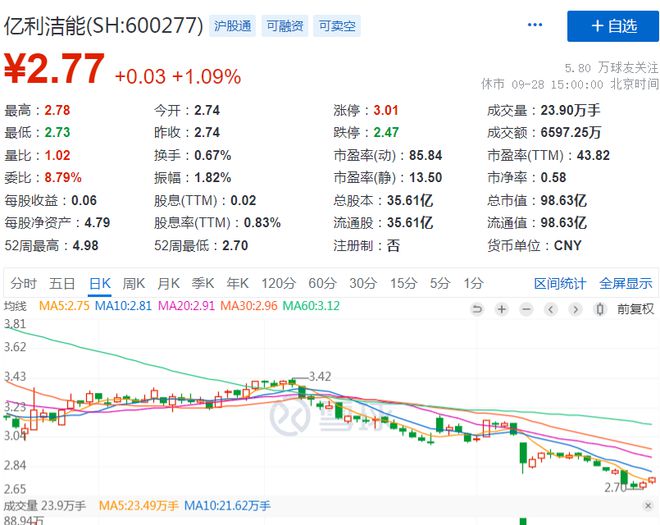Viewport: 660px width, 525px height.
Task: Pan chart right with right chevron icon
Action: [575, 309]
